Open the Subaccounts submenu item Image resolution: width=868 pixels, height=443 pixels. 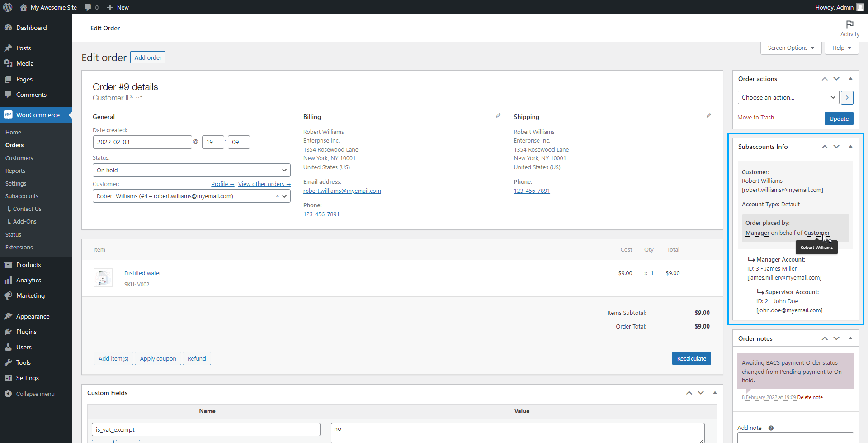tap(22, 196)
